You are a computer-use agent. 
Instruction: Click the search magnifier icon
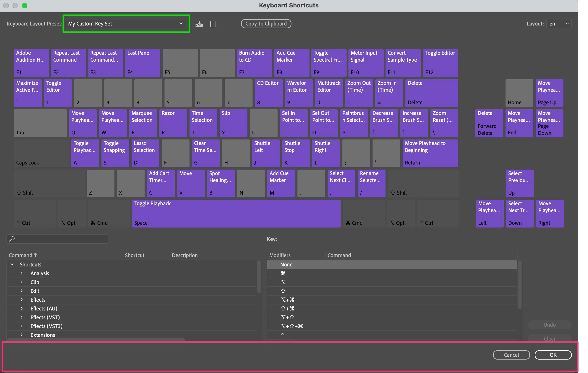click(x=12, y=239)
